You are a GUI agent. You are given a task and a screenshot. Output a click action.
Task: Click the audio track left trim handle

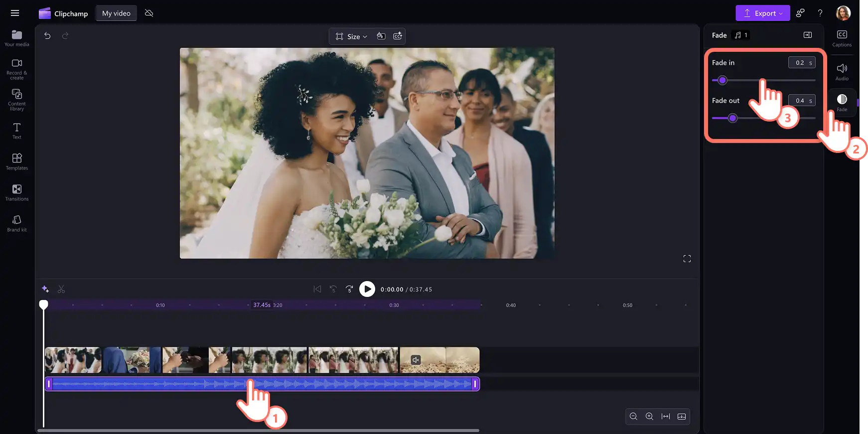click(49, 384)
